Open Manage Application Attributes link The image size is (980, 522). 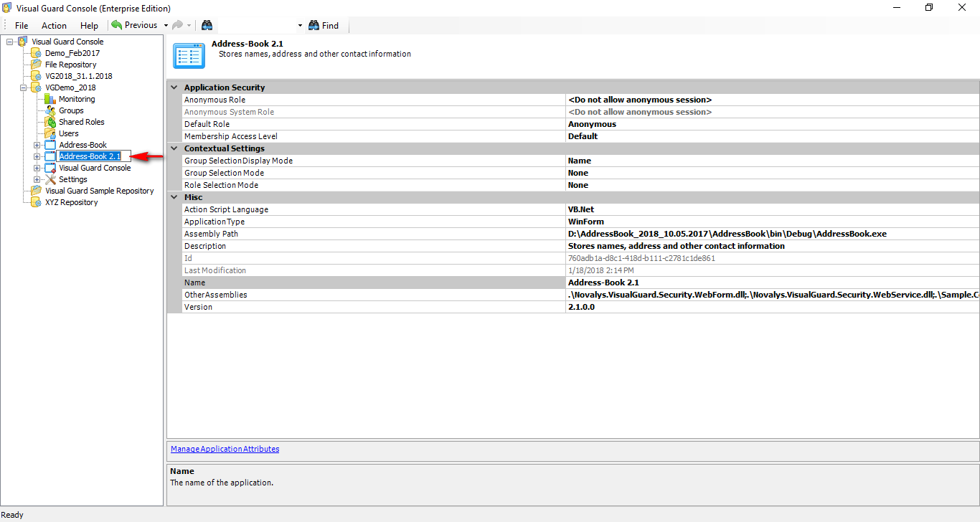224,449
